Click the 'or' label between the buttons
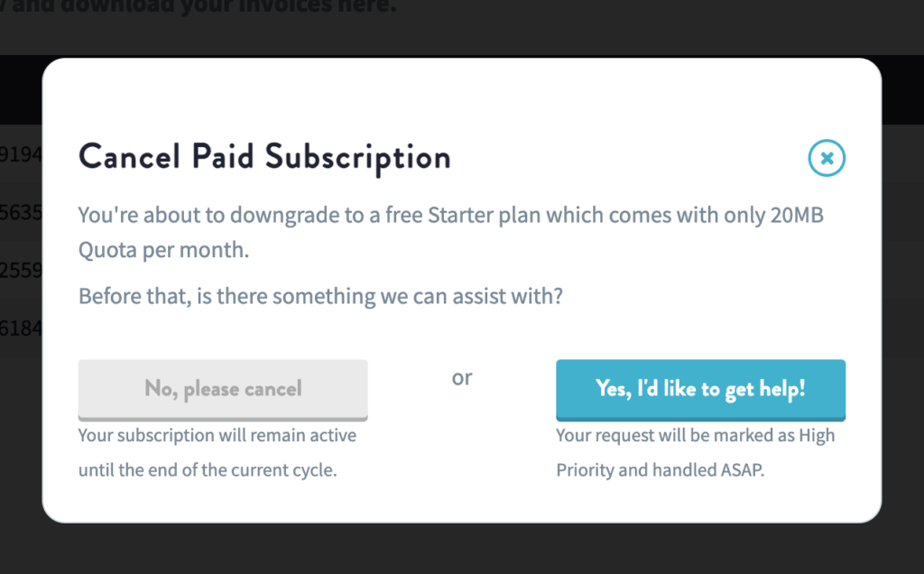 tap(462, 378)
